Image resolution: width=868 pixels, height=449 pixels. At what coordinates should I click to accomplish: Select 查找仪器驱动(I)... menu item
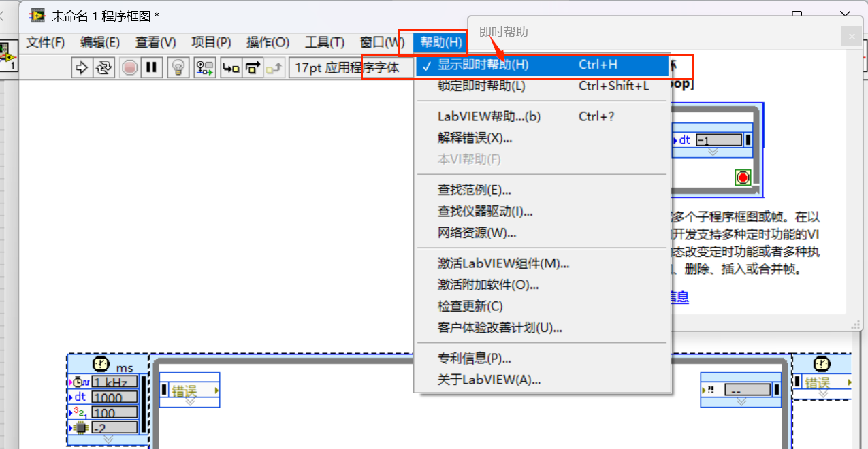543,212
